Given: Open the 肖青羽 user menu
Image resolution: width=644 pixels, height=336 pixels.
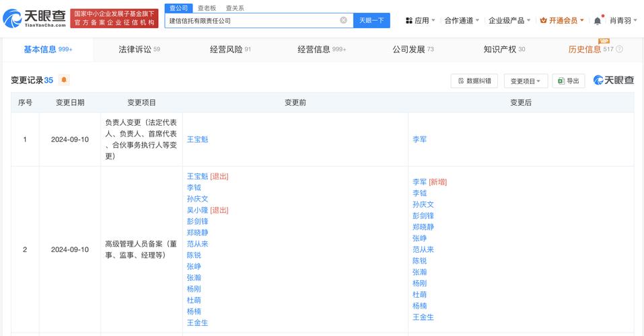Looking at the screenshot, I should coord(623,21).
